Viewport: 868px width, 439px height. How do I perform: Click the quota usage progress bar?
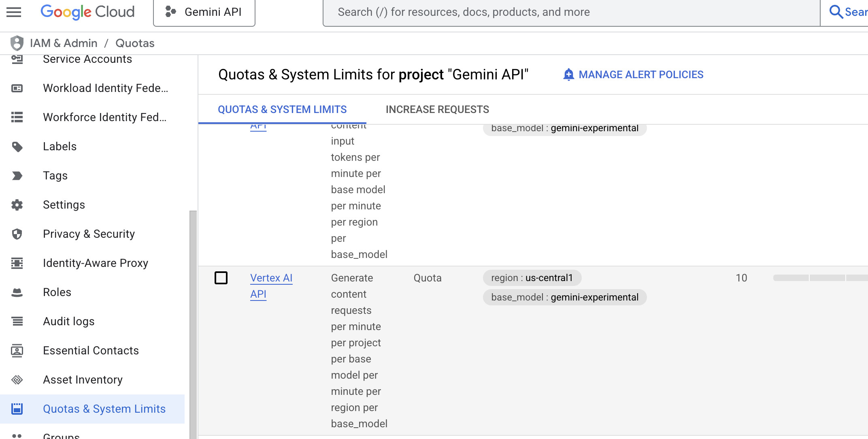[x=819, y=278]
